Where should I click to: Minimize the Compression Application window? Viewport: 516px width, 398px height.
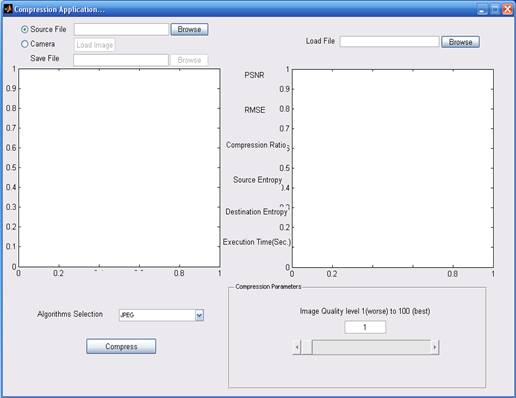[x=482, y=9]
